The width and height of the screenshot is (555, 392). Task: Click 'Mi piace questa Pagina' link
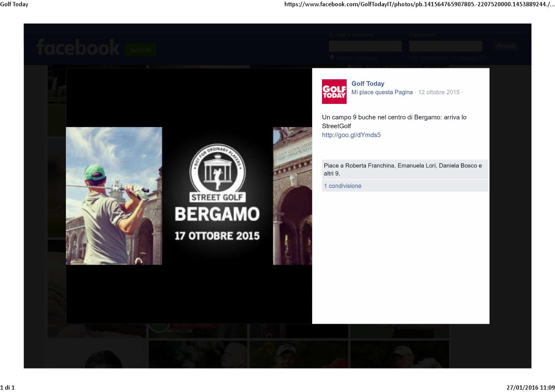(382, 92)
